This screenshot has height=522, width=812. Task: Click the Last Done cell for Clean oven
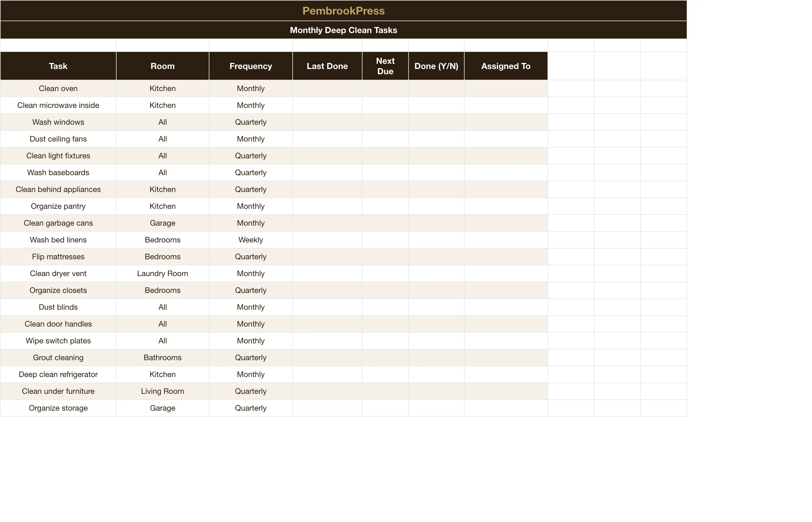click(327, 88)
